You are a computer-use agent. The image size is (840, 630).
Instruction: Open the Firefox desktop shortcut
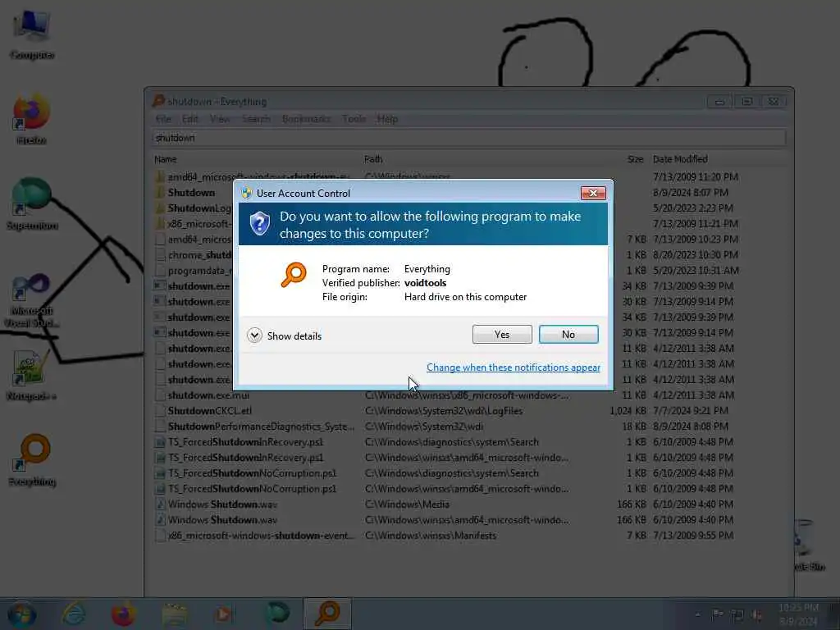[x=32, y=119]
